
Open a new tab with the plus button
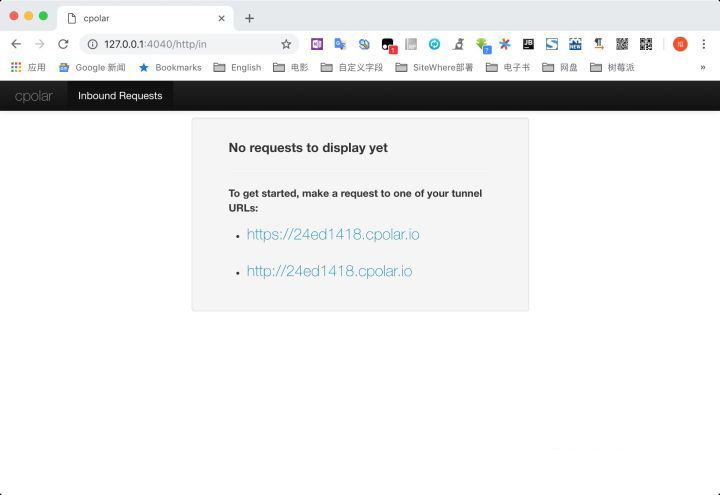[249, 18]
